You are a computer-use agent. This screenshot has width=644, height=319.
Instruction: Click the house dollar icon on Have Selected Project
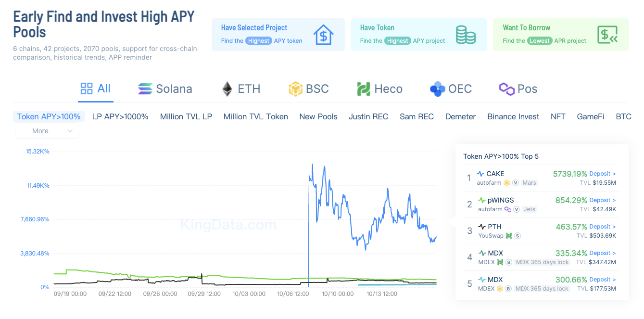324,35
